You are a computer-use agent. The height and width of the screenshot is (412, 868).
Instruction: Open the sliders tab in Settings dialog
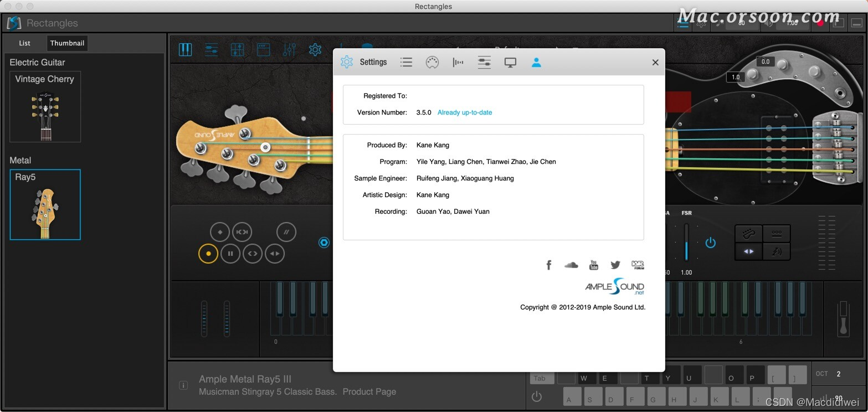tap(484, 62)
